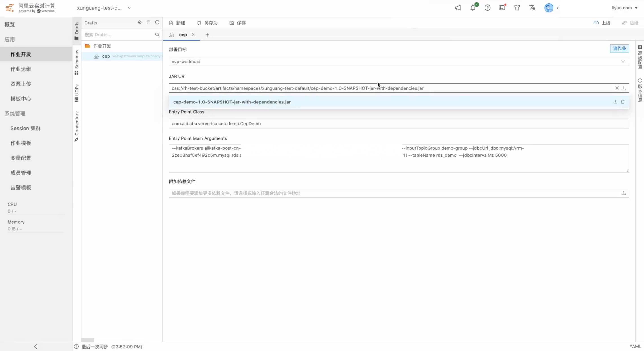The height and width of the screenshot is (351, 644).
Task: Click upload icon in JAR URI field
Action: point(624,88)
